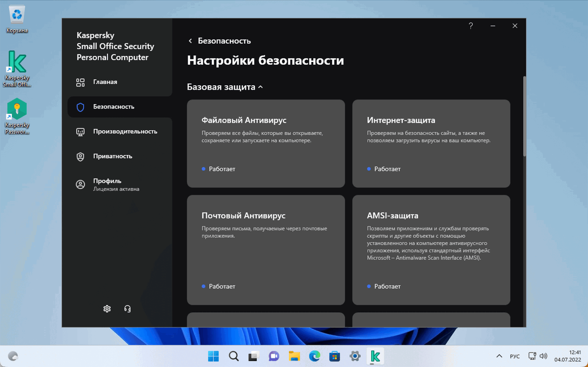Click the Профиль user icon
The image size is (588, 367).
click(x=80, y=184)
